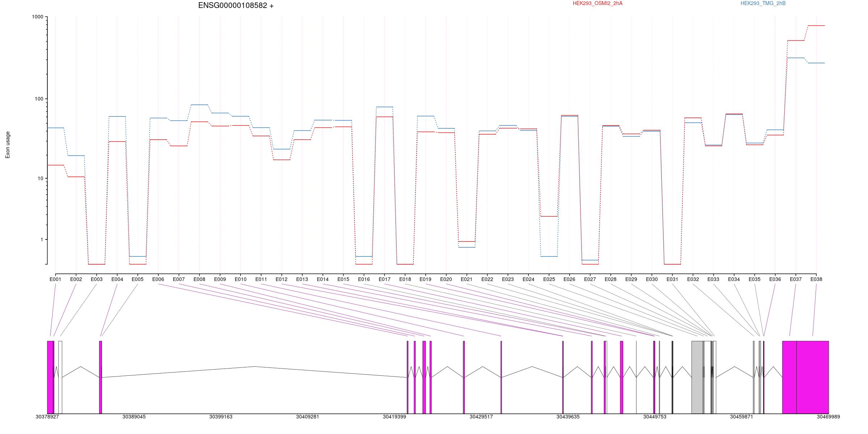
Task: Click the HEK293_OSMI2_2hA legend label
Action: click(597, 3)
